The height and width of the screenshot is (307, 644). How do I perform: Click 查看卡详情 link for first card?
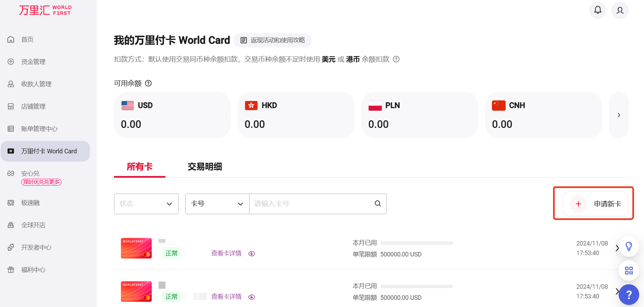pos(226,253)
